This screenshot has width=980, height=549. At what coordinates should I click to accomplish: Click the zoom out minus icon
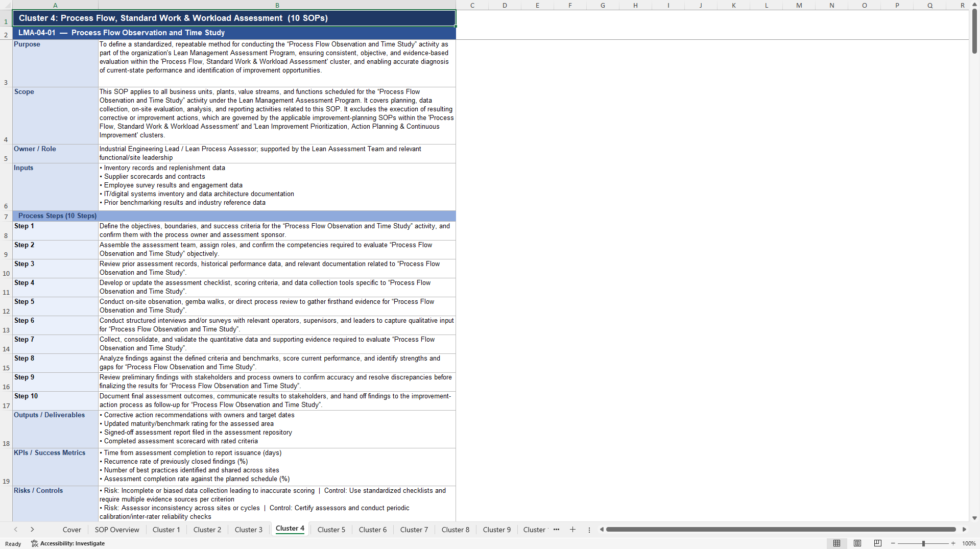click(893, 543)
